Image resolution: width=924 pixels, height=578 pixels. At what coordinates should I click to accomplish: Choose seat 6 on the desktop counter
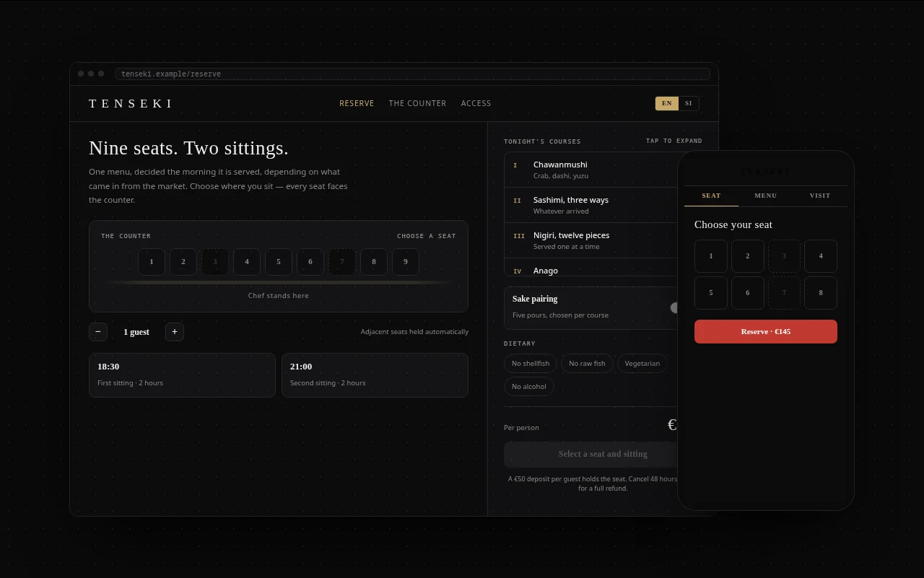310,262
